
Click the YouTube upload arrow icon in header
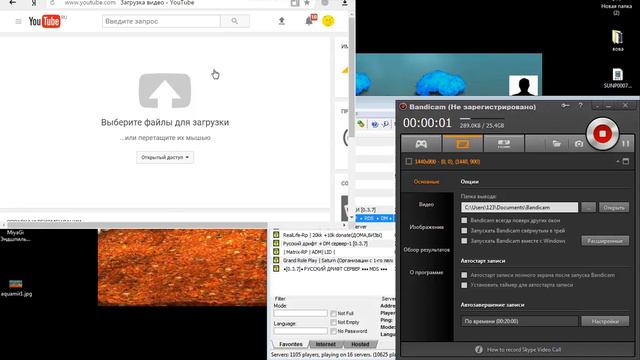(282, 21)
